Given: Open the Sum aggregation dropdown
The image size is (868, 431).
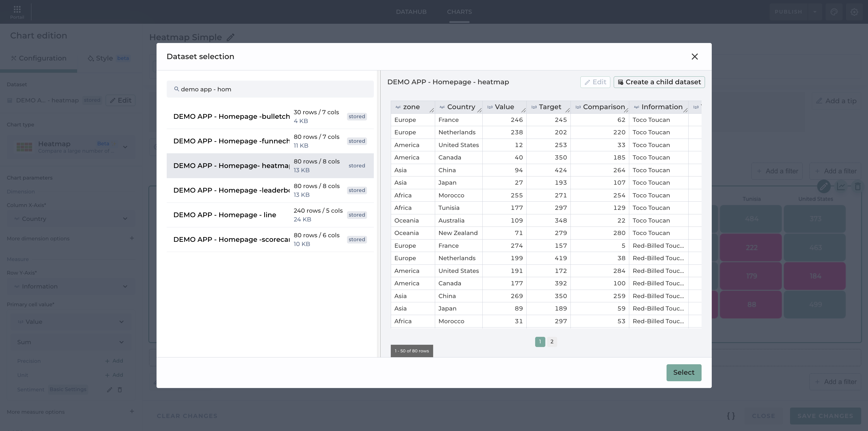Looking at the screenshot, I should 71,342.
